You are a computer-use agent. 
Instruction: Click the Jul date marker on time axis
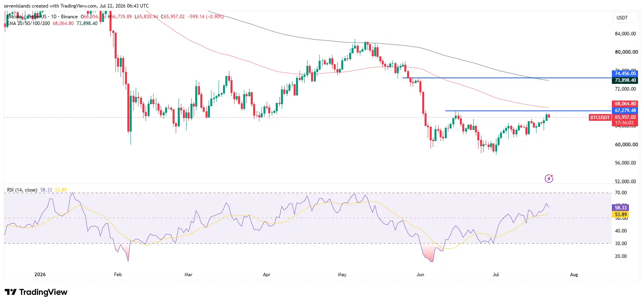tap(496, 275)
